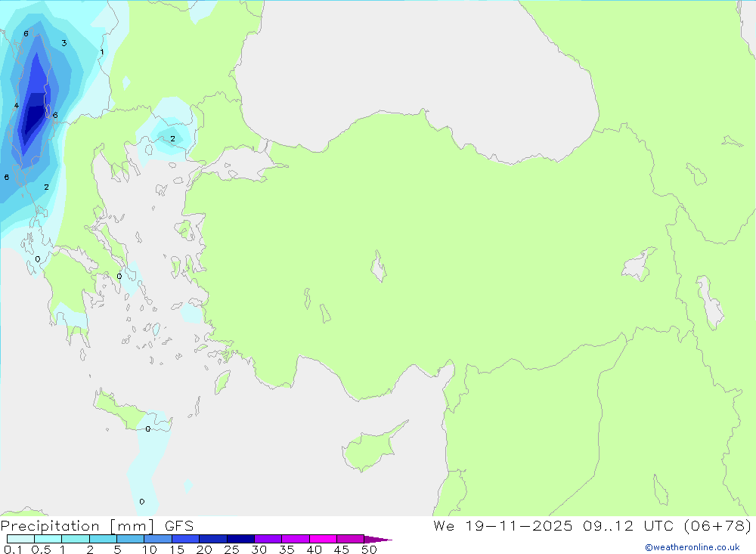Pick the 40–45 mm legend color swatch
The image size is (756, 554).
click(x=323, y=539)
